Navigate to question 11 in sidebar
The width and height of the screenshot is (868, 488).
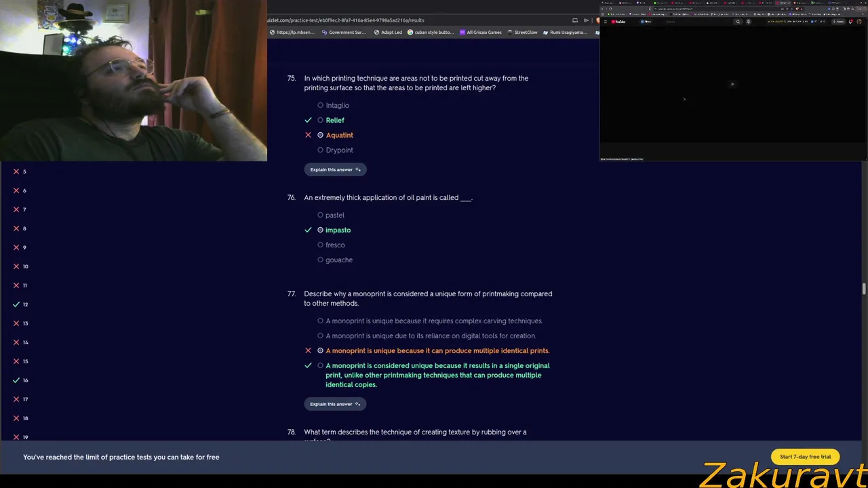[x=21, y=285]
